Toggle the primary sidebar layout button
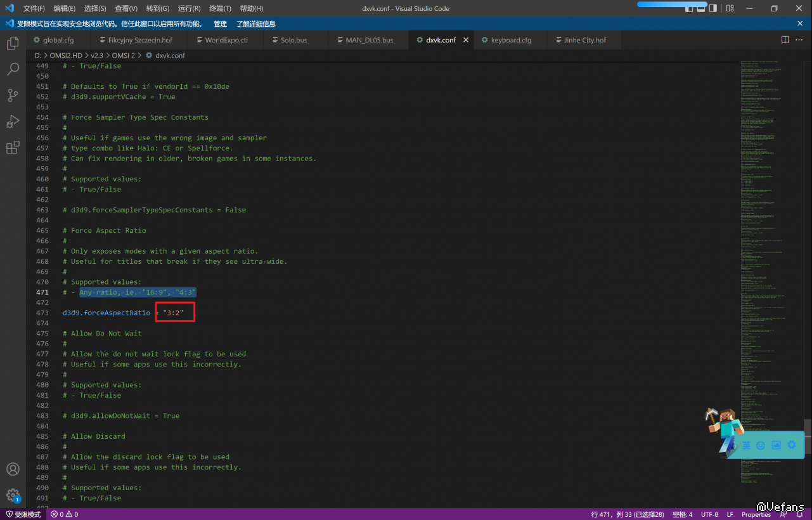The height and width of the screenshot is (520, 812). tap(690, 8)
